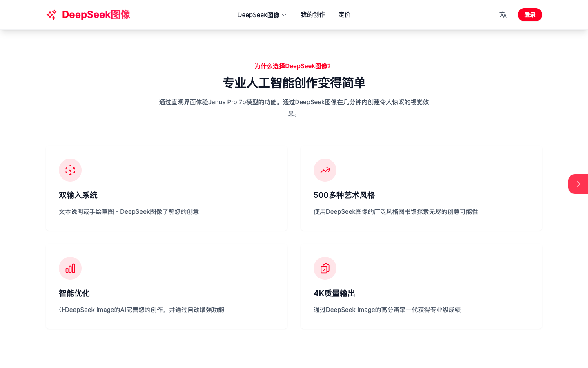Click the 高分辨率 description text
This screenshot has width=588, height=368.
(x=387, y=310)
